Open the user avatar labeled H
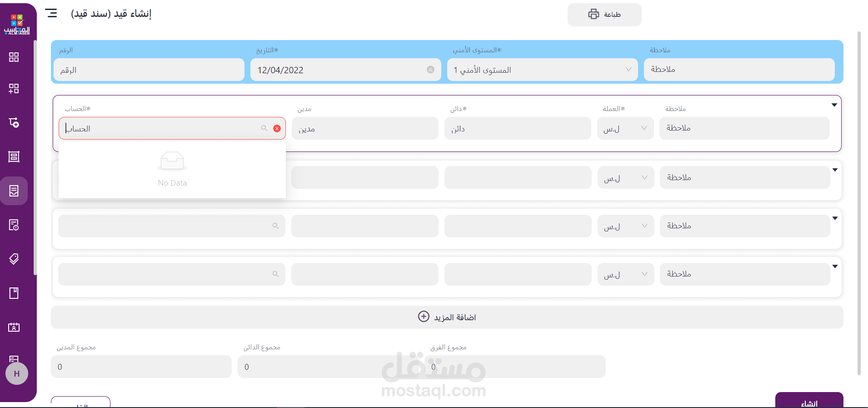This screenshot has height=408, width=868. 17,373
